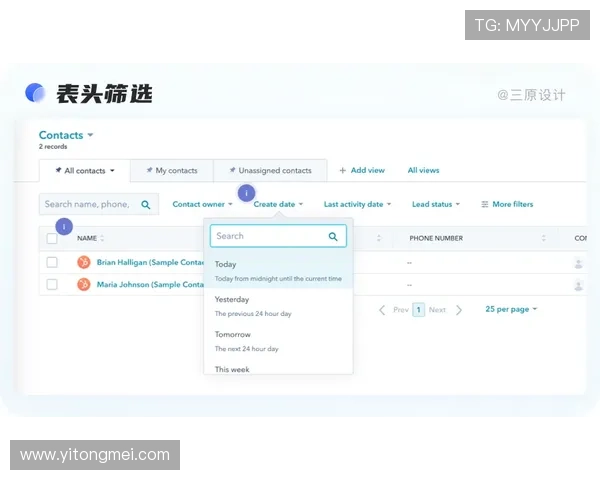Click sort arrows beside PHONE NUMBER column

tap(543, 238)
